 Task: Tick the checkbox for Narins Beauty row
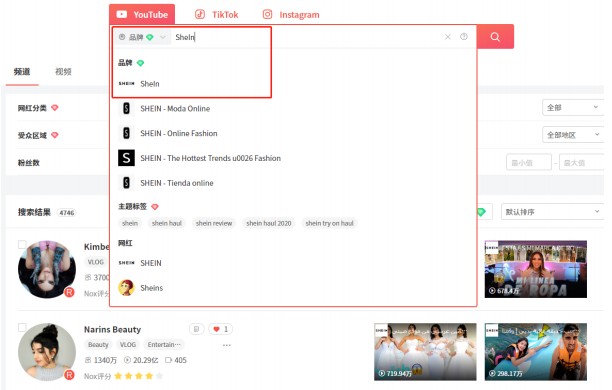22,327
